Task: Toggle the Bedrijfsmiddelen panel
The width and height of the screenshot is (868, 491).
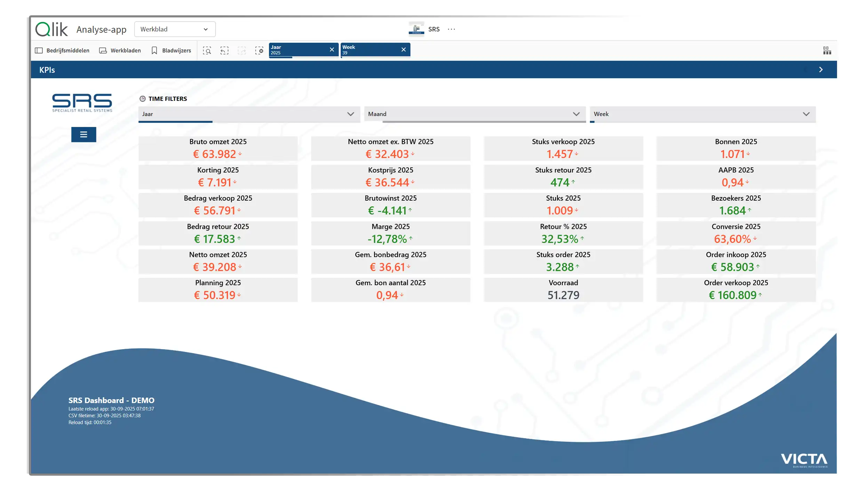Action: [x=62, y=51]
